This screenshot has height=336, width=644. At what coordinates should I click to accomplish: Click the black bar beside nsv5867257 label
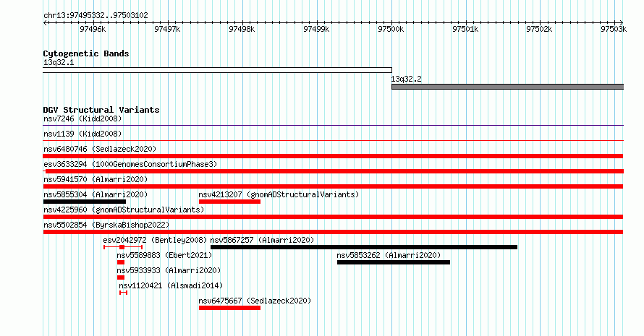pyautogui.click(x=364, y=247)
